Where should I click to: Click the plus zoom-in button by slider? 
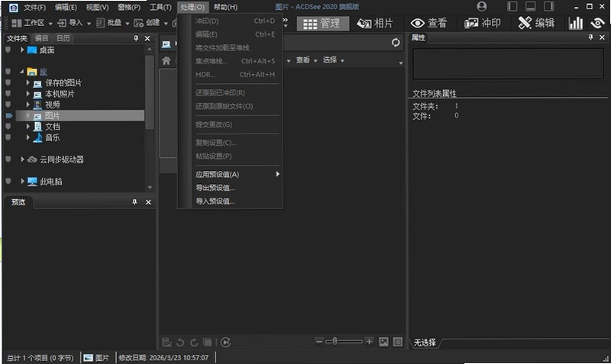tap(369, 341)
